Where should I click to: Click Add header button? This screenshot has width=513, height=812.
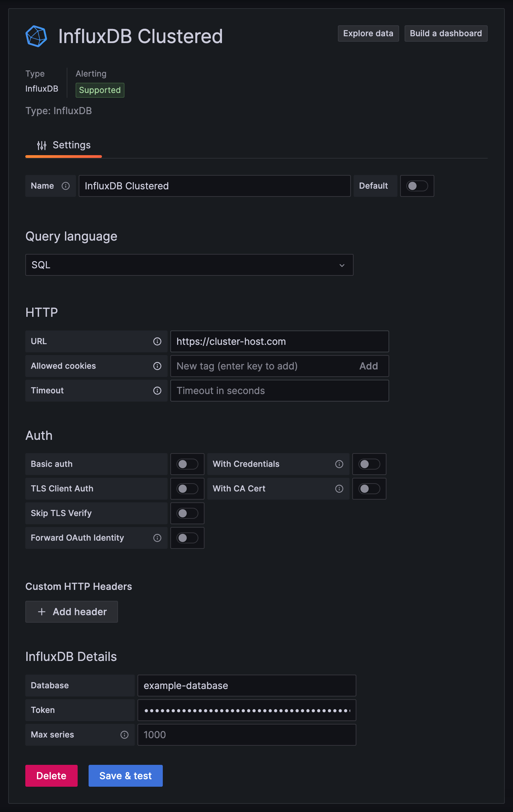[x=72, y=612]
